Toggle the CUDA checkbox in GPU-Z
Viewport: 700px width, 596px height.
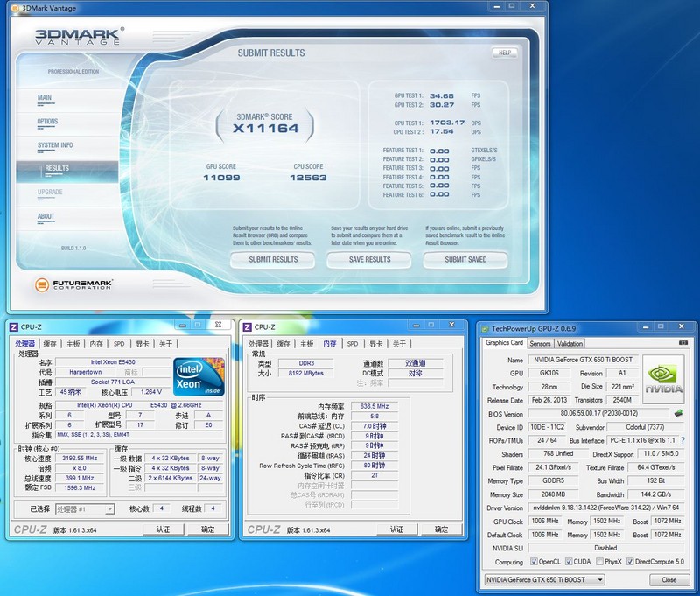point(569,562)
